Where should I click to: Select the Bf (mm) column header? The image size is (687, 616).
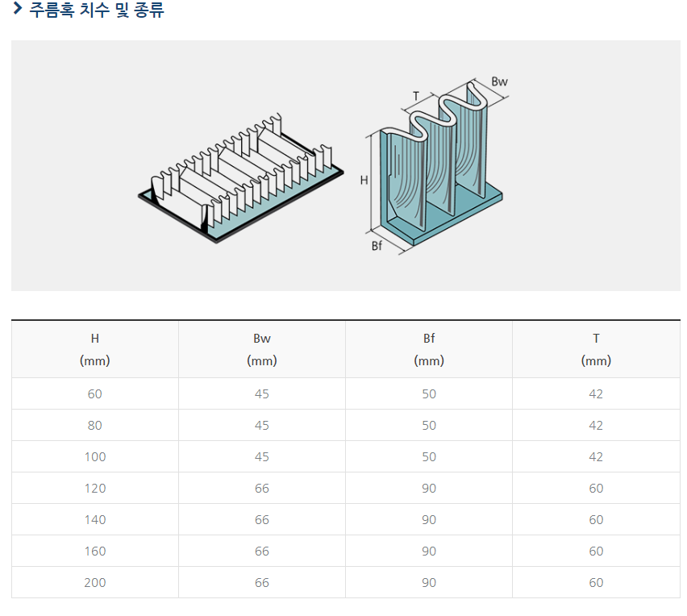click(429, 349)
